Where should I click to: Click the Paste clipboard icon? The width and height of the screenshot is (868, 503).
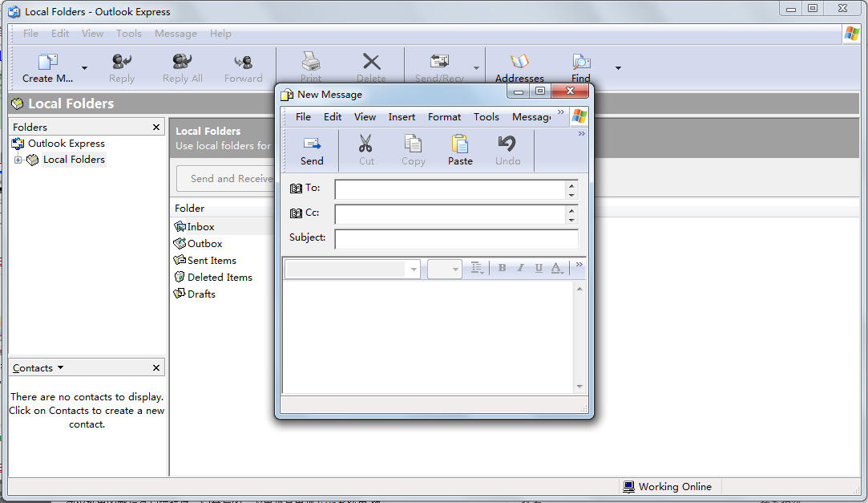click(x=459, y=144)
